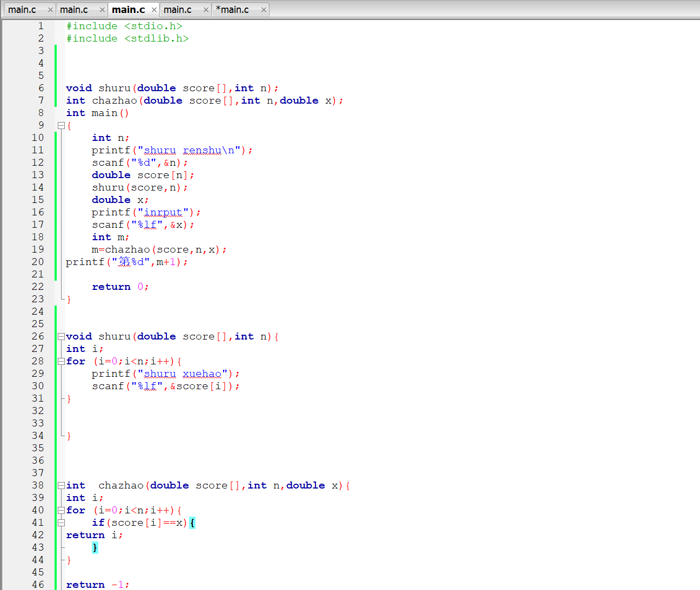This screenshot has width=700, height=590.
Task: Collapse the for loop fold at line 28
Action: click(x=61, y=361)
